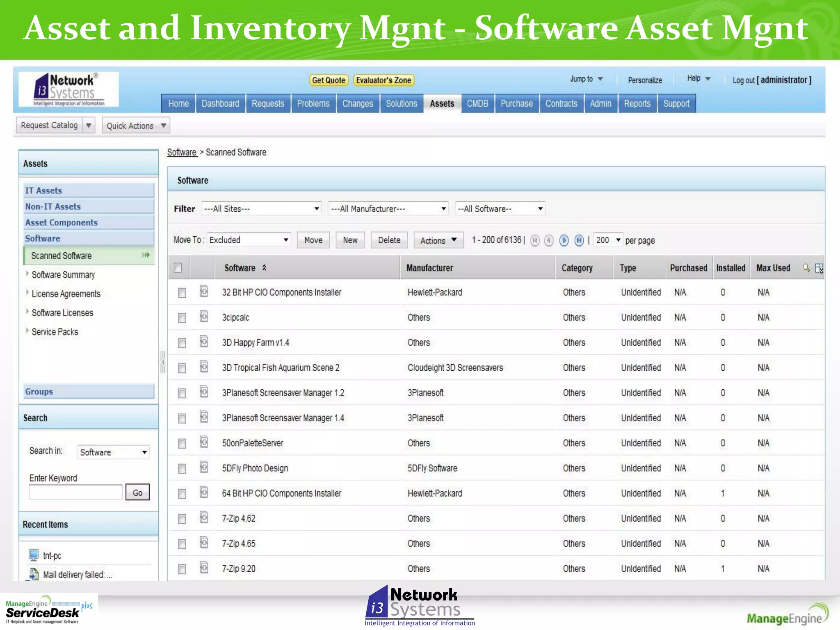The image size is (840, 630).
Task: Open details icon for 3D Happy Farm v1.4
Action: (204, 341)
